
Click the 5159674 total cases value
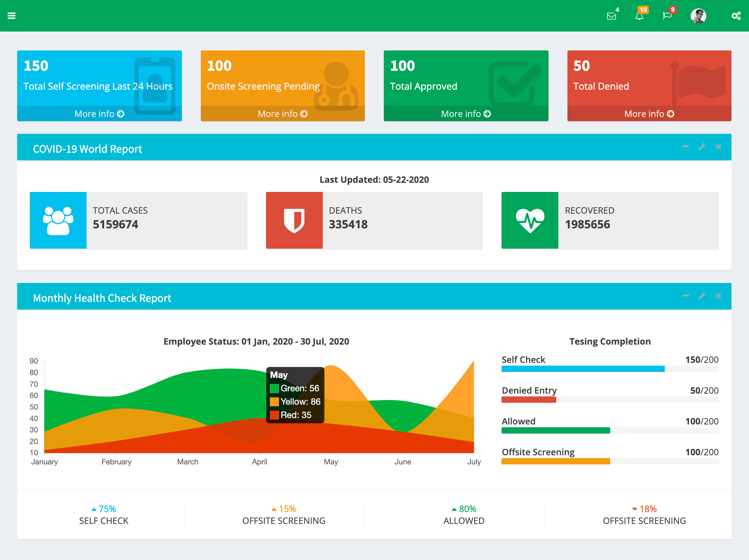click(x=115, y=224)
